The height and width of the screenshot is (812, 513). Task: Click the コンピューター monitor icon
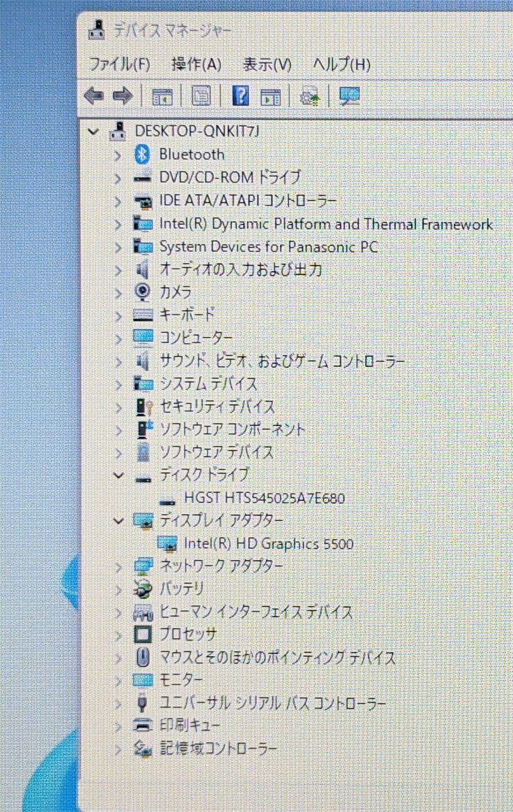(x=143, y=337)
